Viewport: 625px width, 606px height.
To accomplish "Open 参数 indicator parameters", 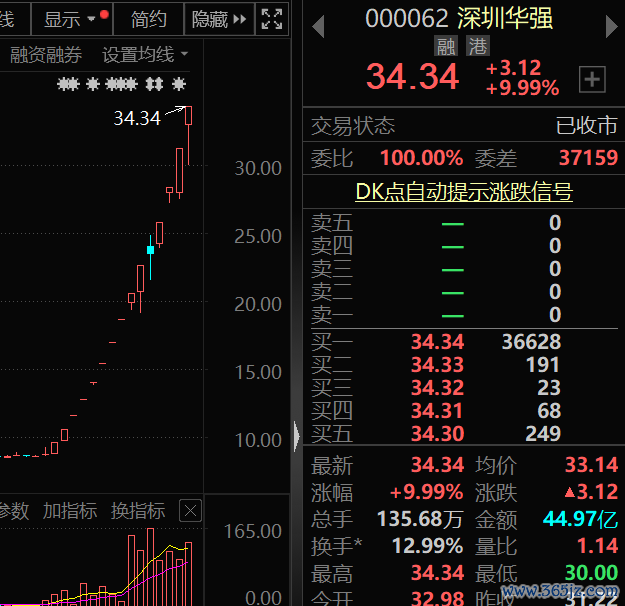I will (x=14, y=511).
